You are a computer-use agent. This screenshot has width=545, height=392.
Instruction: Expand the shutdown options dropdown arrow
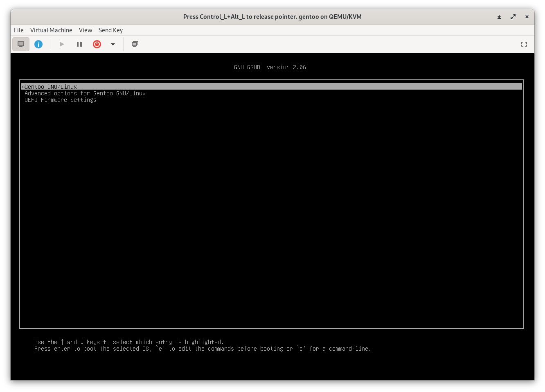(113, 44)
